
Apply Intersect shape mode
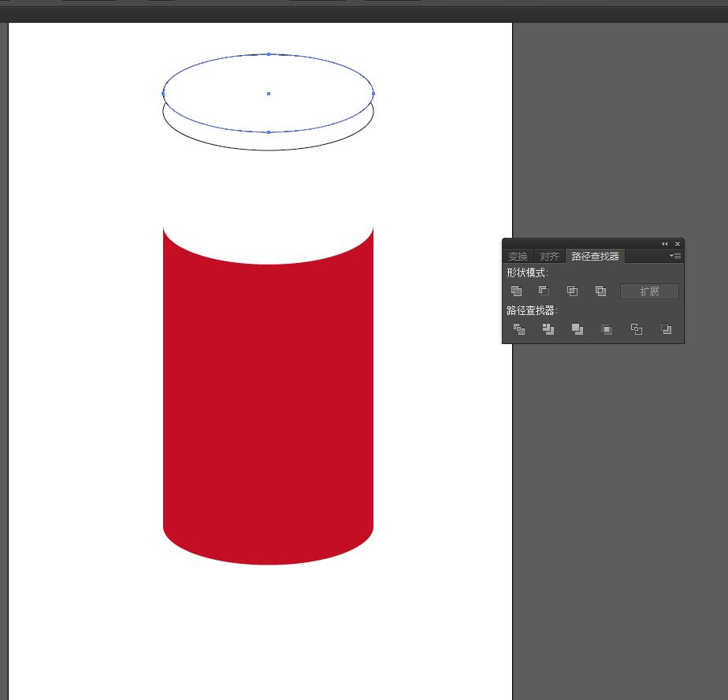[x=573, y=291]
